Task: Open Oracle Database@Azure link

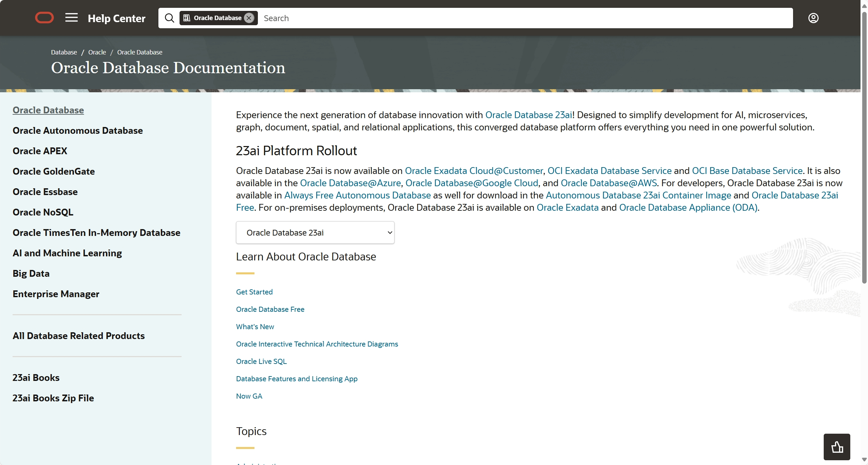Action: tap(350, 183)
